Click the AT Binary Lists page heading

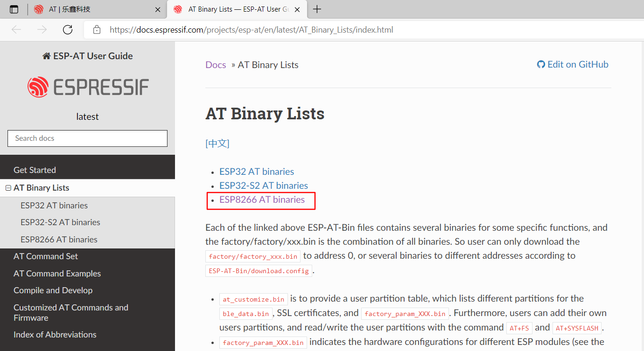[265, 114]
